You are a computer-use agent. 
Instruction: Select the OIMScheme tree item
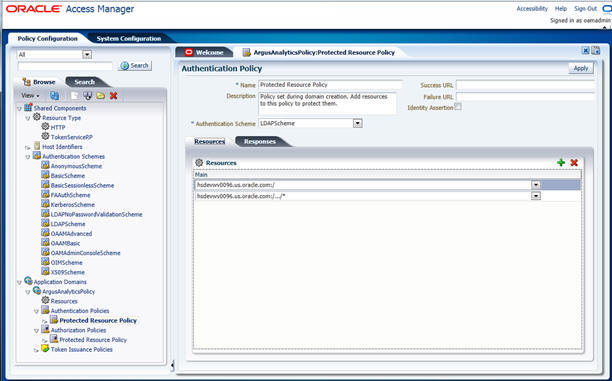tap(67, 263)
